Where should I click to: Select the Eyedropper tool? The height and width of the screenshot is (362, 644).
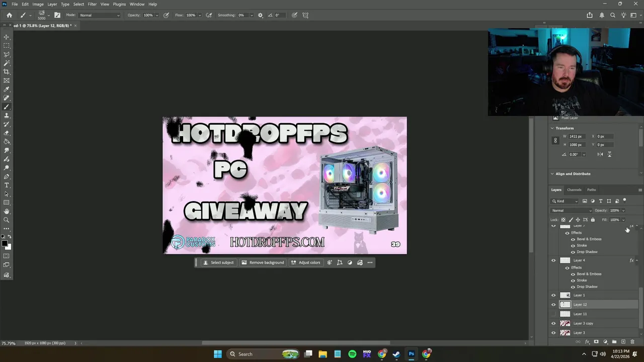[x=7, y=89]
